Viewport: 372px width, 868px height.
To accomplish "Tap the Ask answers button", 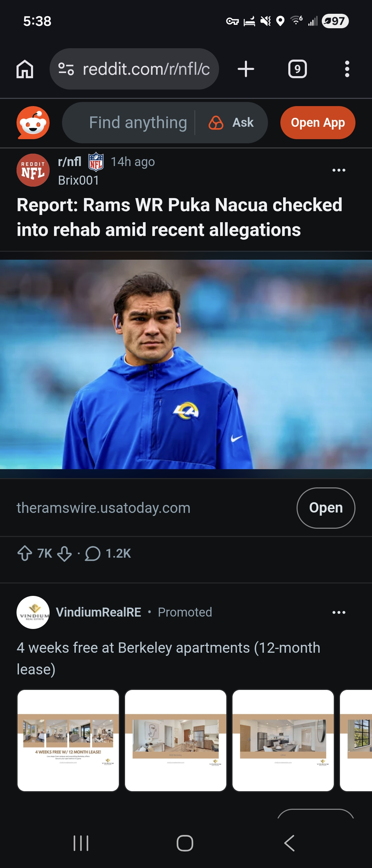I will coord(231,123).
